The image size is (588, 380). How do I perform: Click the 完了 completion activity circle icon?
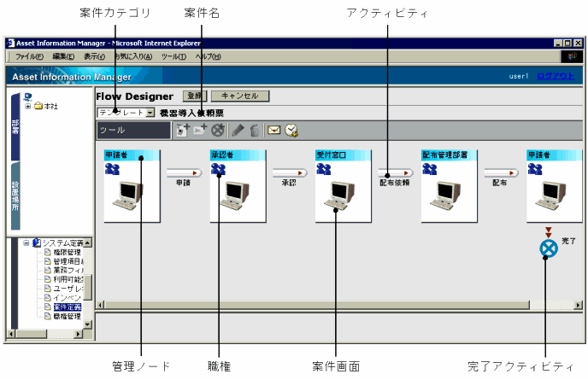click(x=549, y=248)
